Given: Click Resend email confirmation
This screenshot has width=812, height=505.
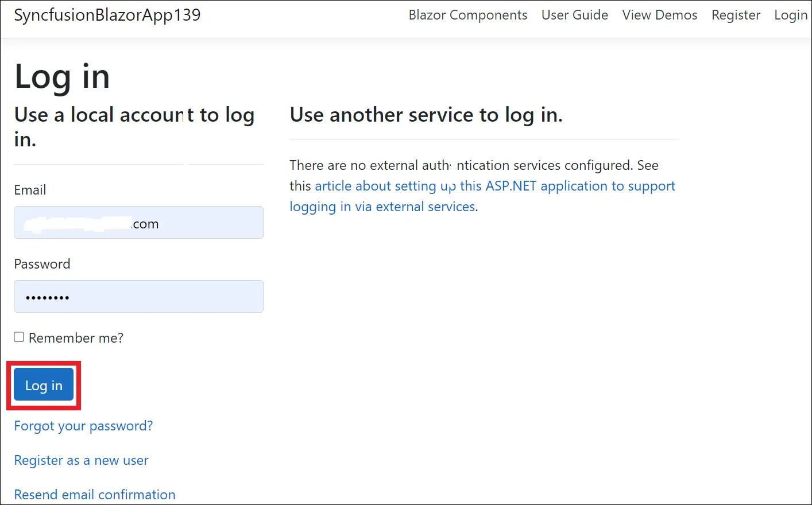Looking at the screenshot, I should tap(95, 495).
